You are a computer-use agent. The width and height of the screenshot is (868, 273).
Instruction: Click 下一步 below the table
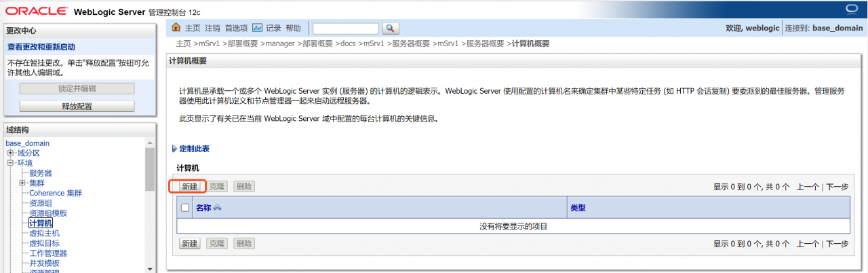pyautogui.click(x=837, y=244)
